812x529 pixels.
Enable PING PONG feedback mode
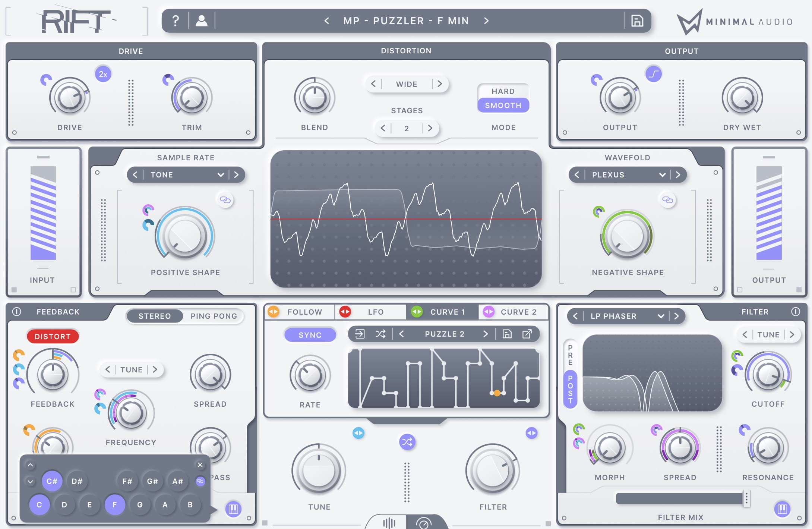click(214, 316)
